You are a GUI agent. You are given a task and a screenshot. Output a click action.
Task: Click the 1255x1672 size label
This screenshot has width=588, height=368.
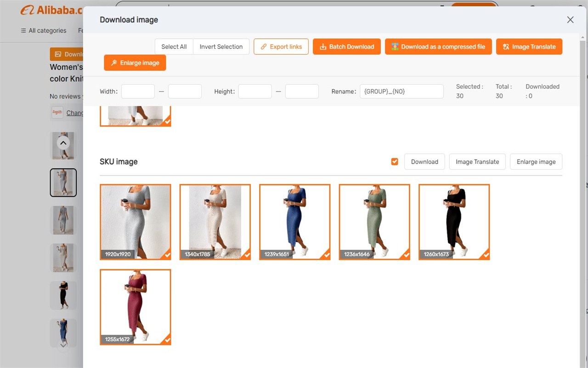[x=118, y=339]
